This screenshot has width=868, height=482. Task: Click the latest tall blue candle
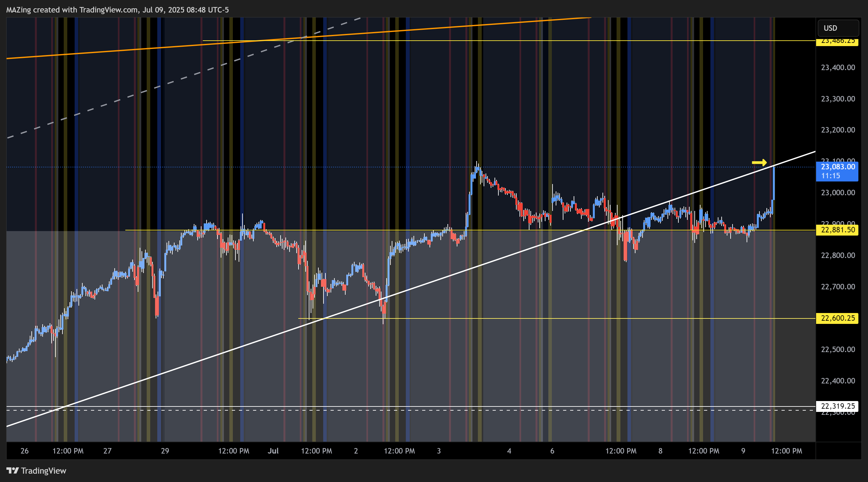point(774,183)
